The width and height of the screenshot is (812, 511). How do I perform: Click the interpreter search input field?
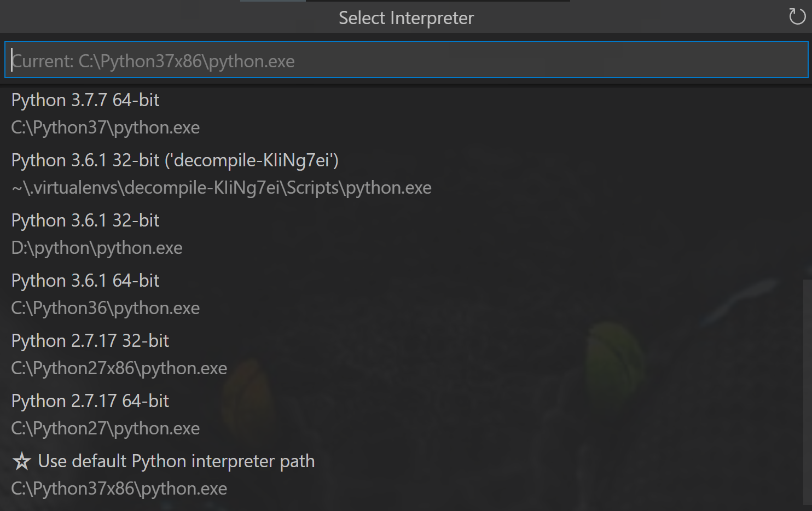[x=405, y=60]
